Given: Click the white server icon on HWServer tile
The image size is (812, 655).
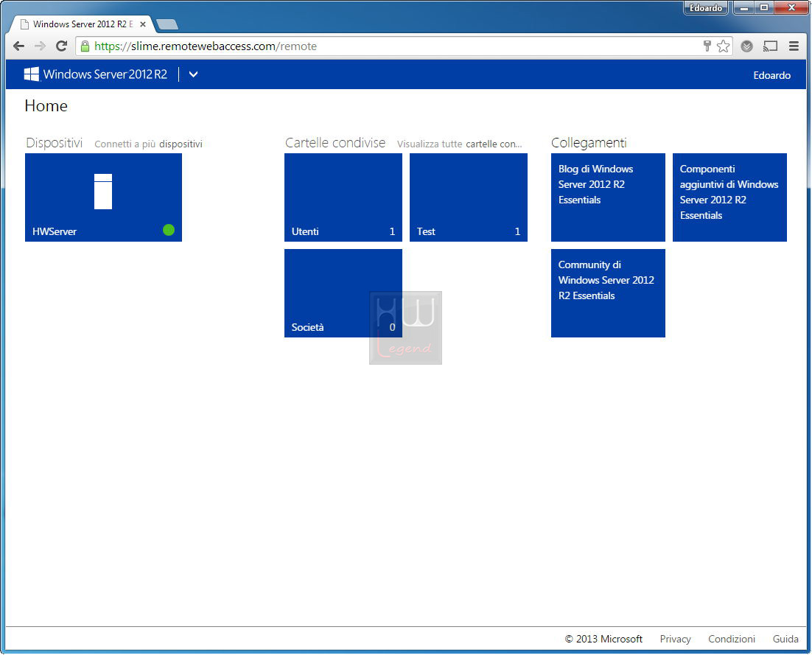Looking at the screenshot, I should tap(103, 192).
